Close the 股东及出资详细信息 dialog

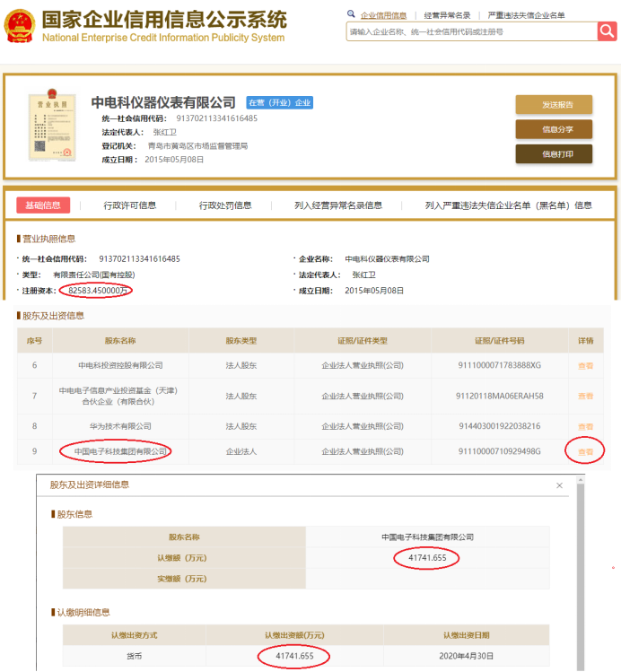559,485
